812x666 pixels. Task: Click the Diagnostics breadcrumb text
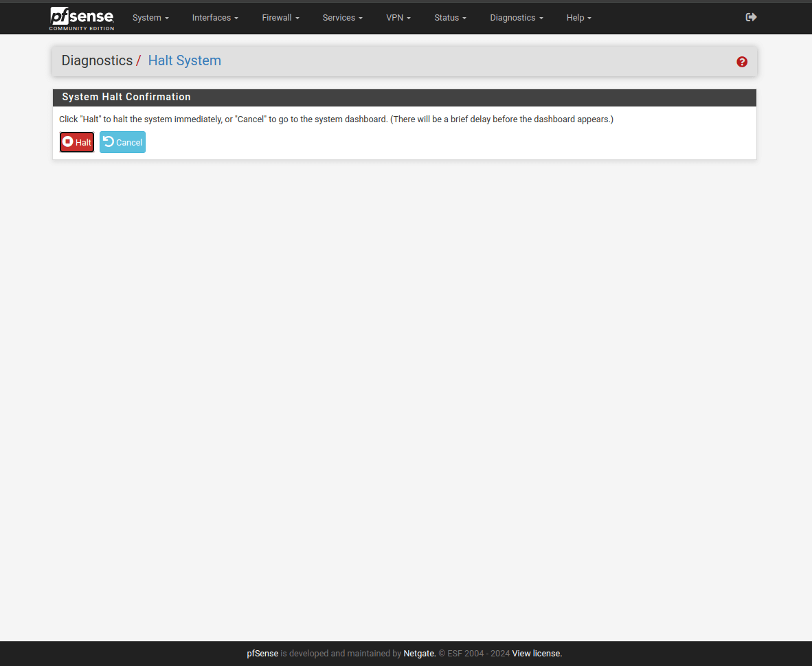[97, 60]
